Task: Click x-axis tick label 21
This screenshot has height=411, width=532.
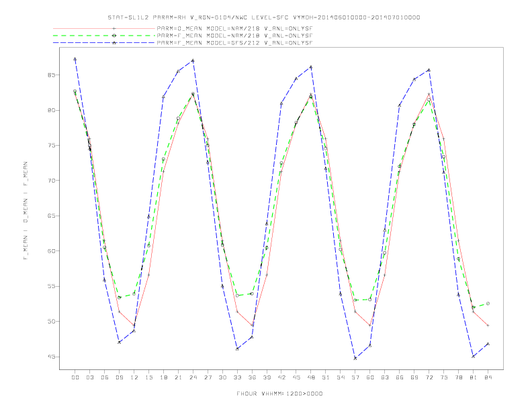Action: (x=178, y=377)
